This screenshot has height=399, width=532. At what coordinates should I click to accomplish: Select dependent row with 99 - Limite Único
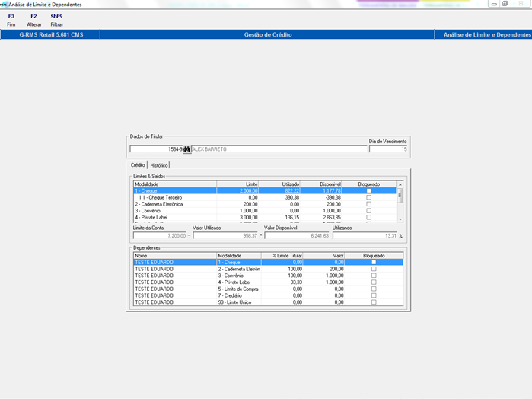tap(269, 302)
